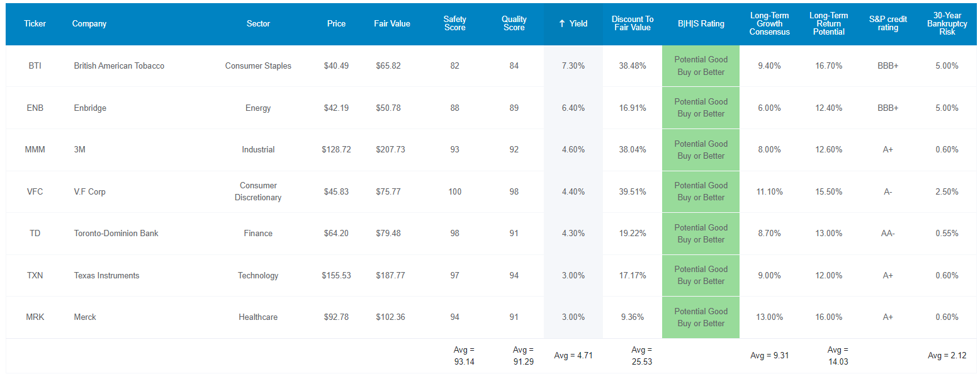The width and height of the screenshot is (980, 381).
Task: Sort by Sector column header
Action: click(x=258, y=24)
